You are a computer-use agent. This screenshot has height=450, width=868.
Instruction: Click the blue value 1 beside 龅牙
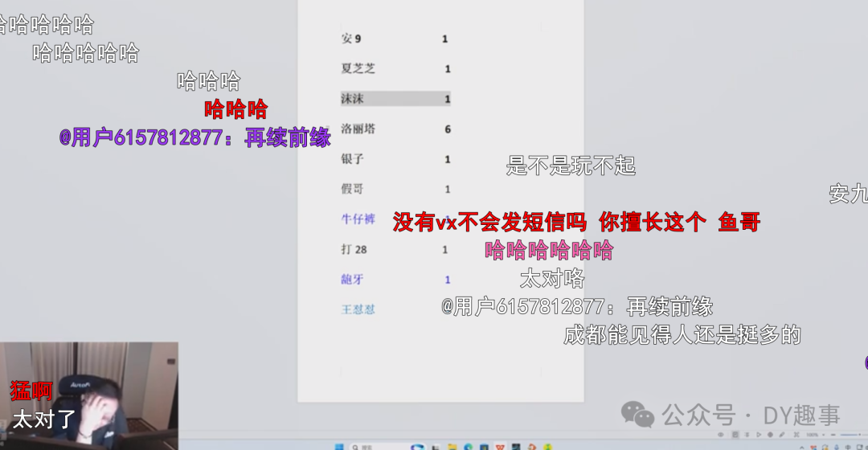point(448,280)
